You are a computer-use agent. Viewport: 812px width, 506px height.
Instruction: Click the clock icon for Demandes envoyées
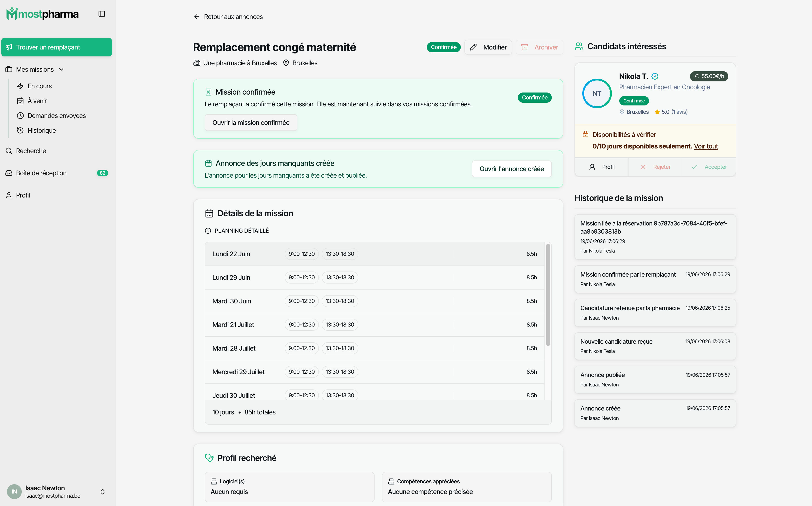20,115
